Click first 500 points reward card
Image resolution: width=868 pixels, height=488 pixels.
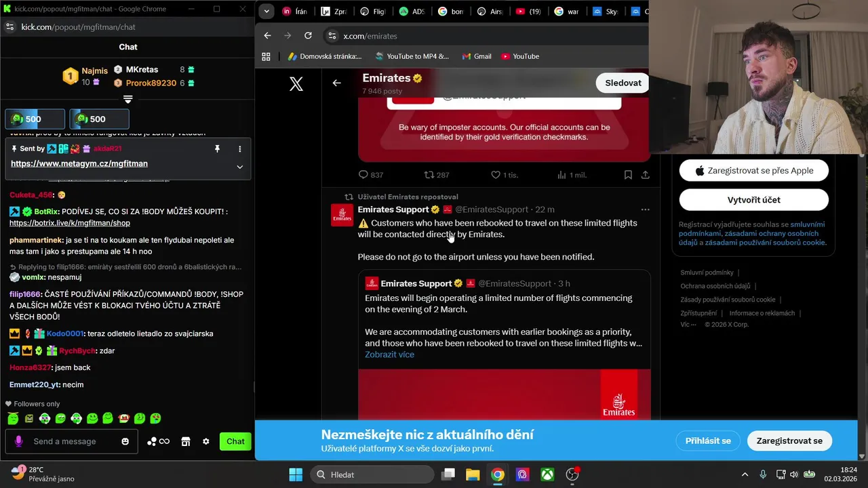click(35, 119)
